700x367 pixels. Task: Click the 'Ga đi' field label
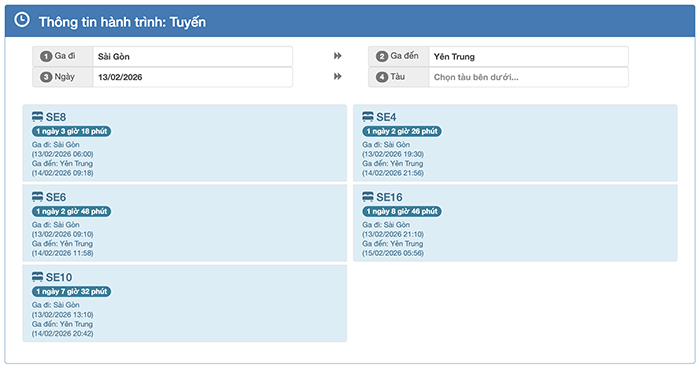(x=65, y=56)
